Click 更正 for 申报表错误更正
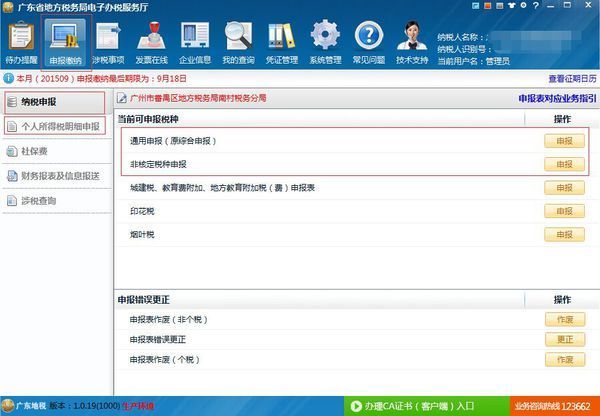This screenshot has width=600, height=416. click(565, 339)
